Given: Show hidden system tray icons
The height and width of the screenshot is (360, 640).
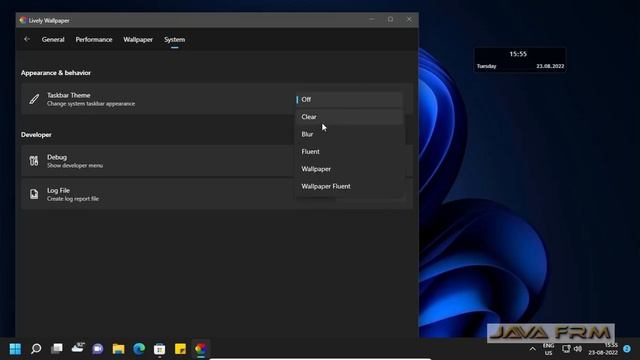Looking at the screenshot, I should click(533, 349).
